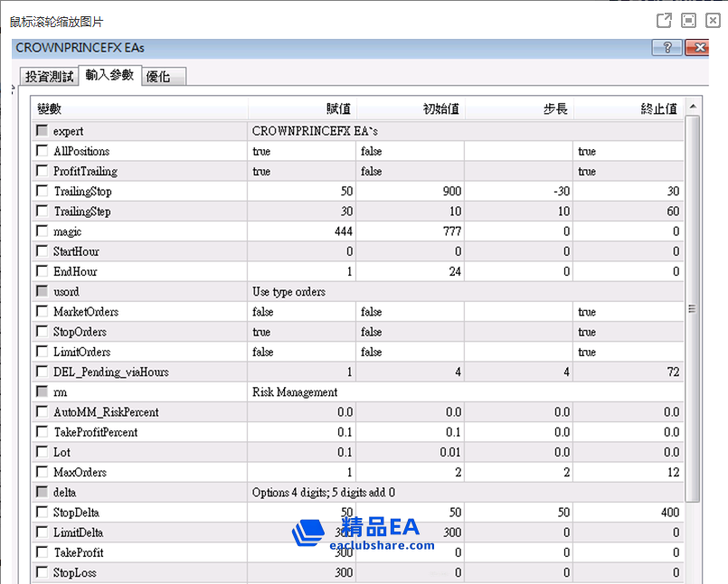
Task: Toggle the AllPositions checkbox
Action: 42,151
